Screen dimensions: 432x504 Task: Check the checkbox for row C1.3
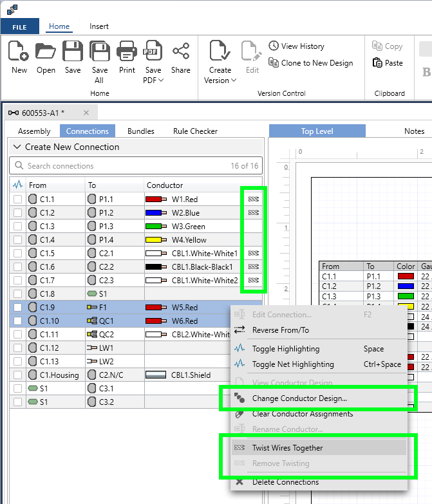[x=17, y=227]
